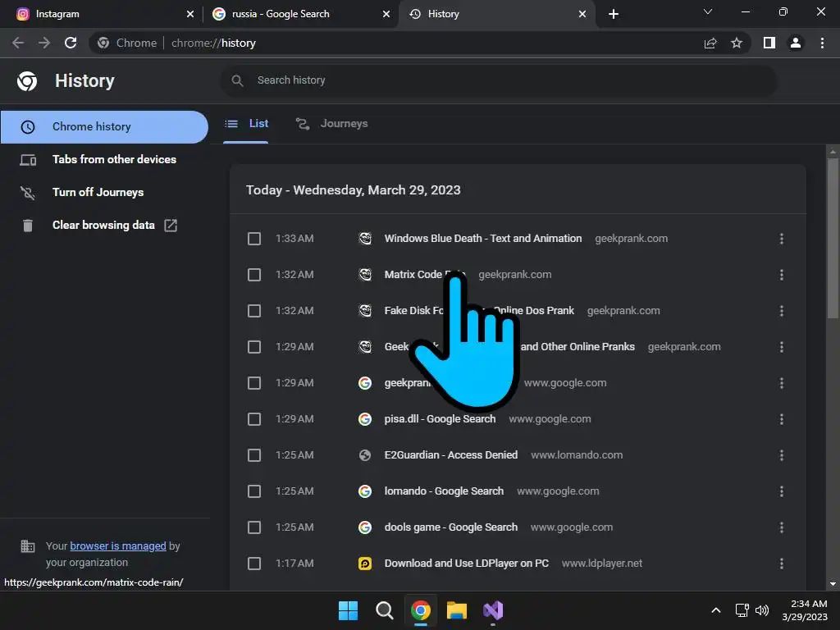Click the browser forward arrow
840x630 pixels.
[x=44, y=43]
